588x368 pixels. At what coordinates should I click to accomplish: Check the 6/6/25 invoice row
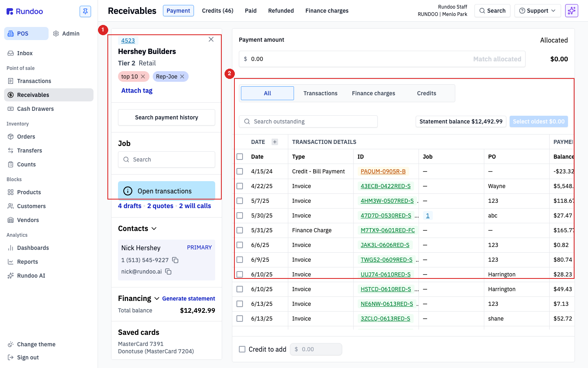(240, 245)
